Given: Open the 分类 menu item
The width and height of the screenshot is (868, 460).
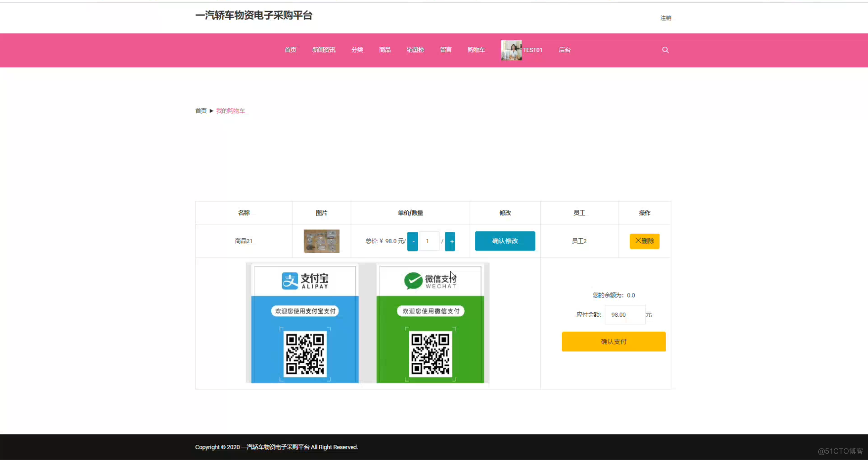Looking at the screenshot, I should coord(357,50).
